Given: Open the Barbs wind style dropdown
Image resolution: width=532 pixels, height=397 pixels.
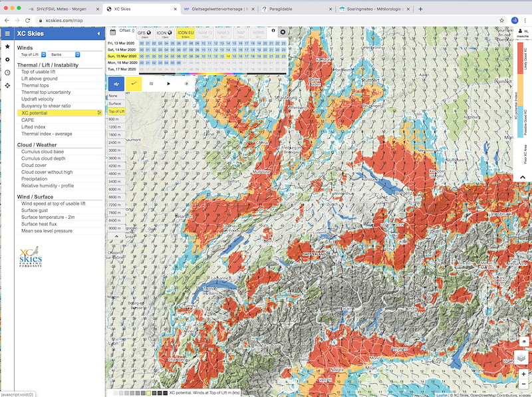Looking at the screenshot, I should pos(65,55).
